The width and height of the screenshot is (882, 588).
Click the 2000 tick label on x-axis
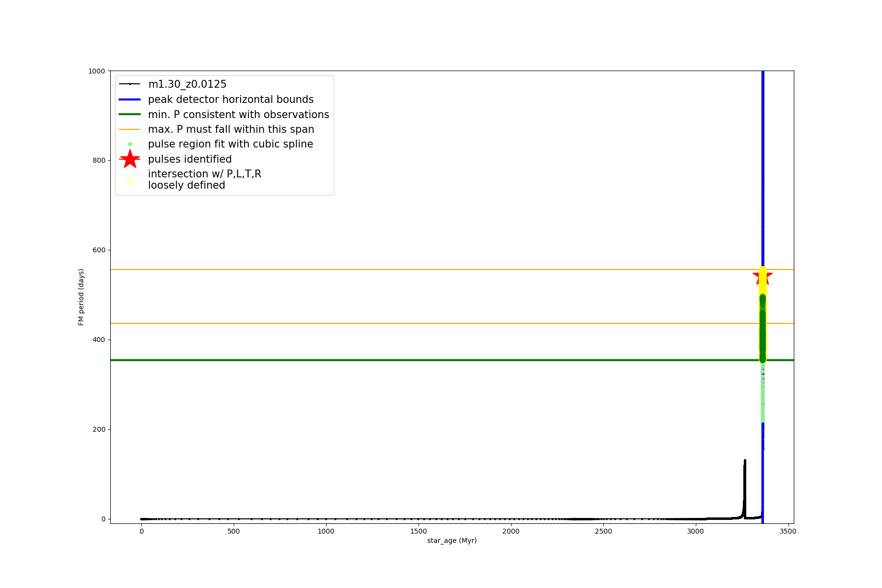[x=511, y=531]
